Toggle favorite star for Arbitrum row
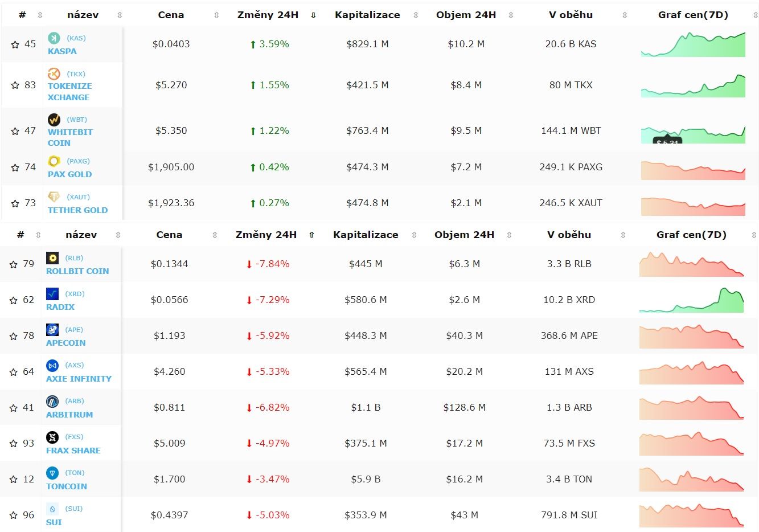The width and height of the screenshot is (759, 532). coord(14,408)
